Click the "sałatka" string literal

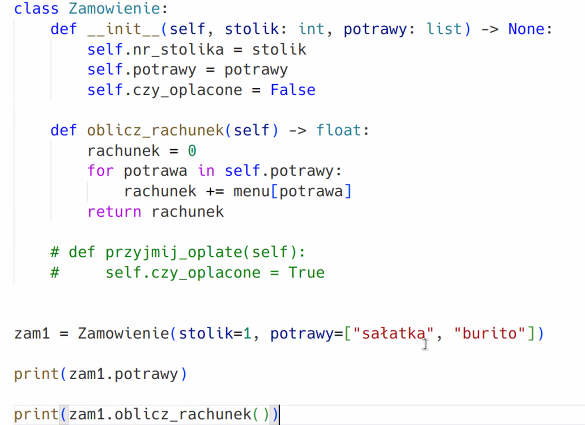(x=393, y=333)
